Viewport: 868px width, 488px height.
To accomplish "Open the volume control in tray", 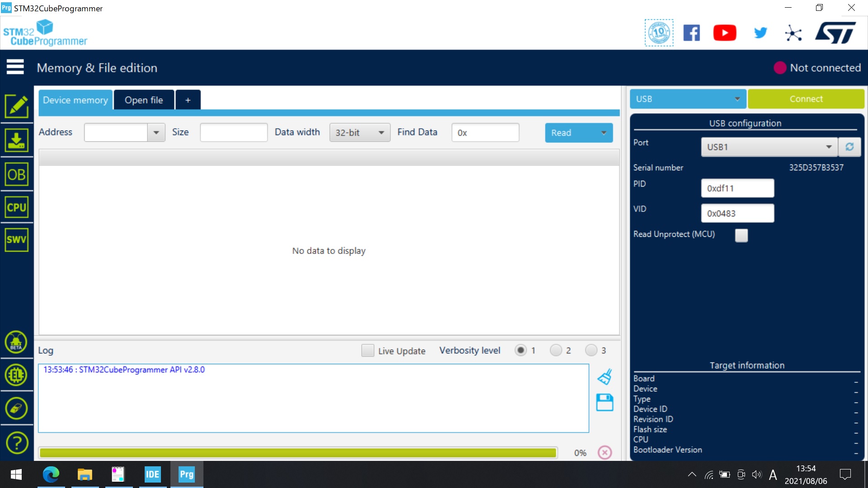I will [757, 474].
